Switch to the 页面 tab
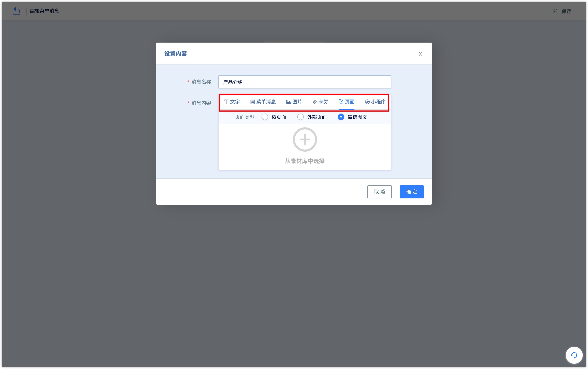The height and width of the screenshot is (369, 588). tap(347, 102)
